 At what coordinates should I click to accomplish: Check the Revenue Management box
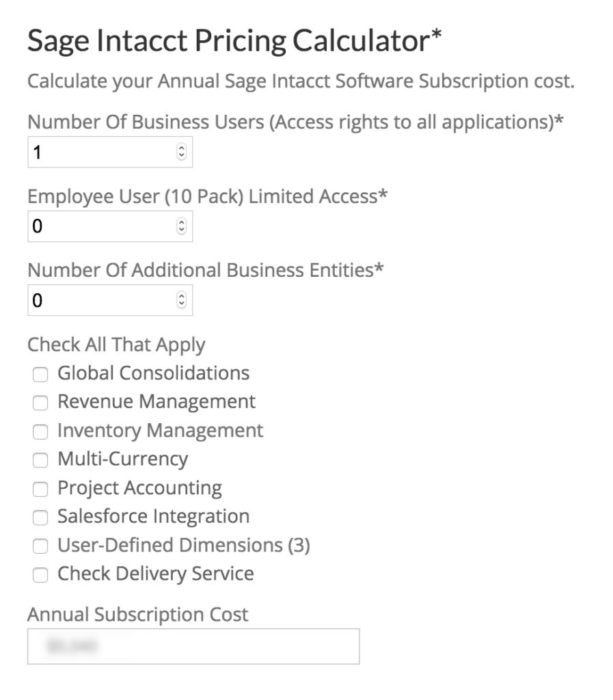click(40, 403)
